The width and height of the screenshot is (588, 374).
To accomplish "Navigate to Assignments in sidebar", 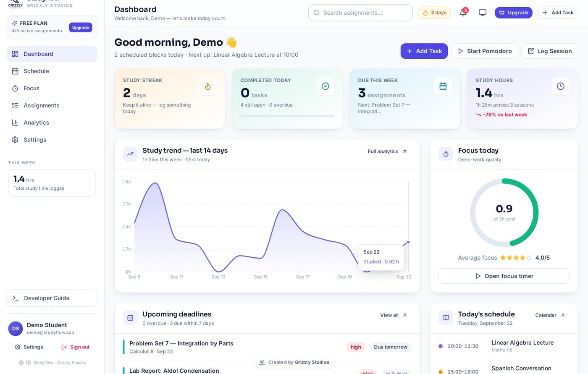I will coord(52,105).
